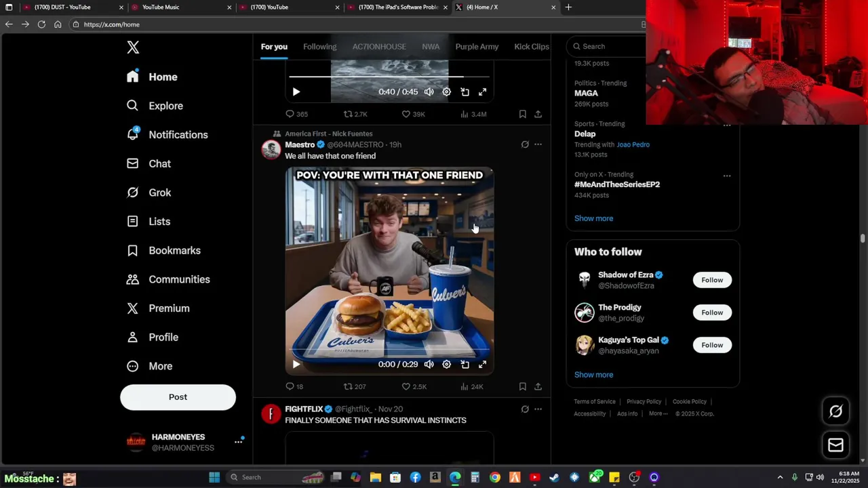This screenshot has width=868, height=488.
Task: Open more options on Maestro's post
Action: coord(538,144)
